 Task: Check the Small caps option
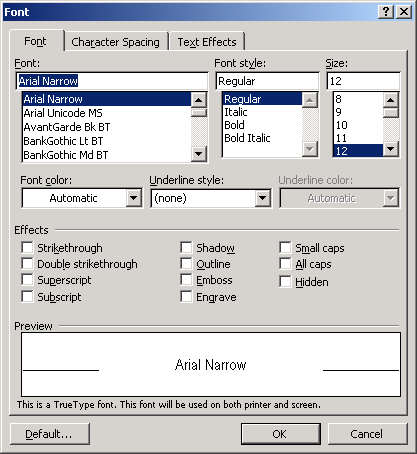click(285, 248)
